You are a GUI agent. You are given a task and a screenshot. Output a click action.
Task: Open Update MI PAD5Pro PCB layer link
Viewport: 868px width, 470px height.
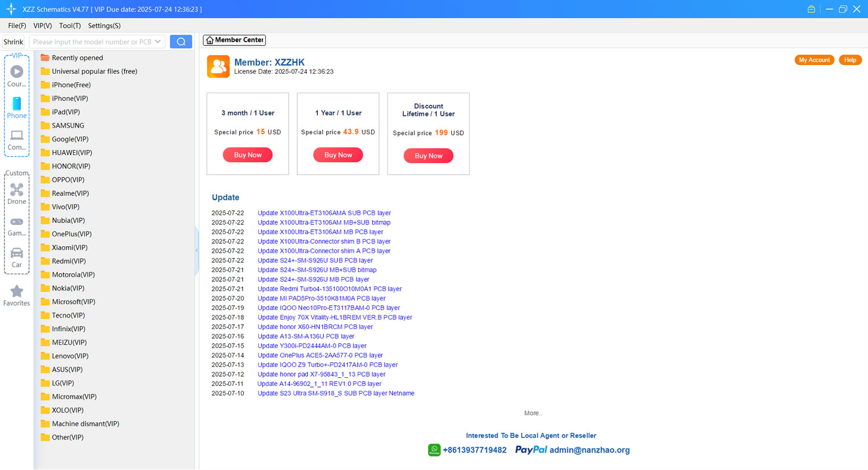pos(322,299)
